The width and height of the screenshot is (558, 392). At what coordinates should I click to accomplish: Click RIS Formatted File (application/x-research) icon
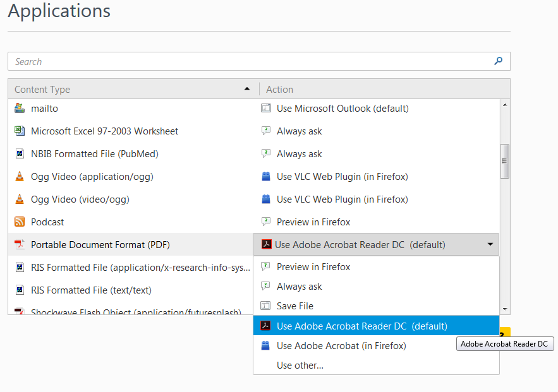[x=20, y=267]
